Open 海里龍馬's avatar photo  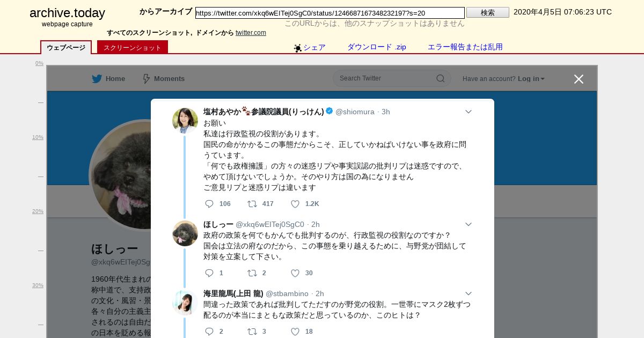coord(185,303)
